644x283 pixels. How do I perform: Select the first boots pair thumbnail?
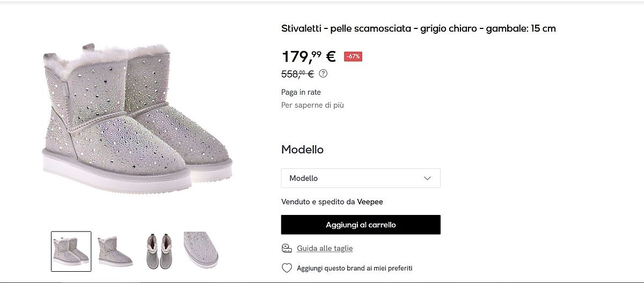pos(71,251)
